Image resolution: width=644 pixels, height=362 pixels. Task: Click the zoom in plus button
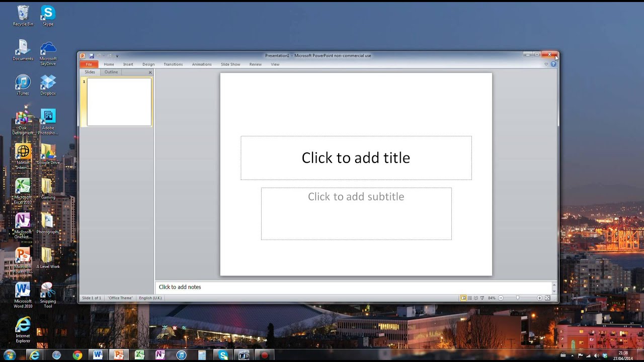(x=539, y=298)
